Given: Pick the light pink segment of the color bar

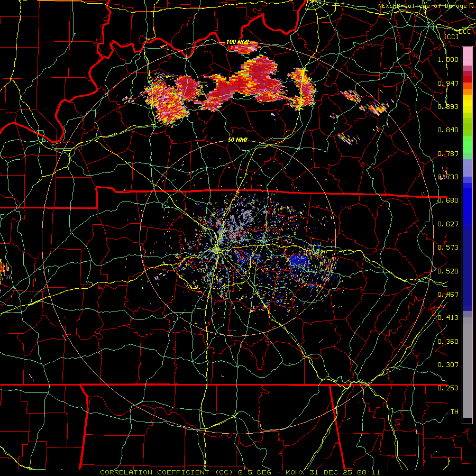Looking at the screenshot, I should tap(467, 56).
